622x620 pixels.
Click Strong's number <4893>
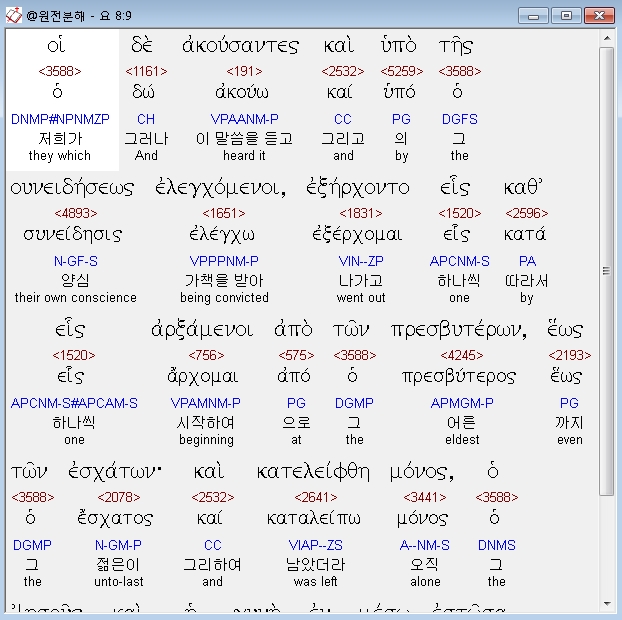coord(76,213)
